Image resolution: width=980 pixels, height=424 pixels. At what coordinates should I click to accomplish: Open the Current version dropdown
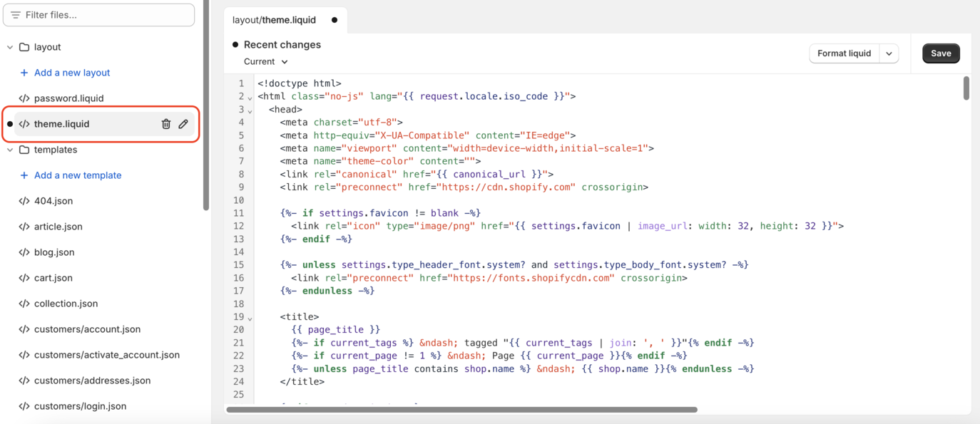pyautogui.click(x=266, y=62)
